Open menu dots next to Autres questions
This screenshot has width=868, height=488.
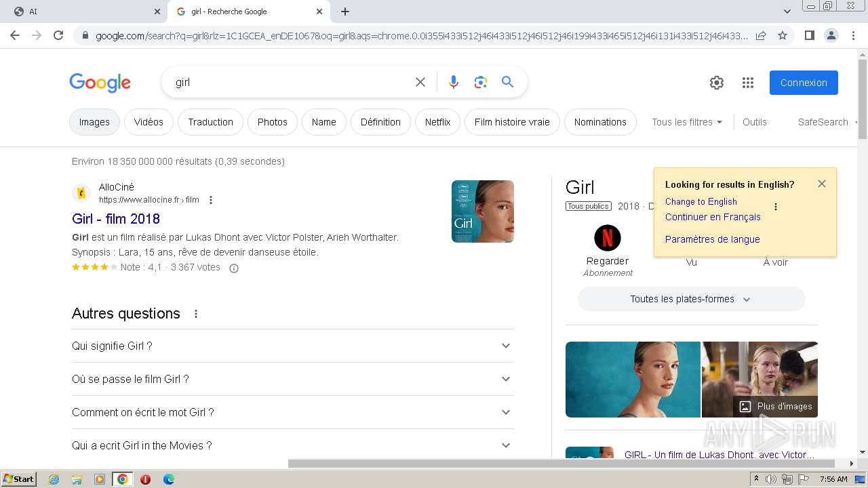point(196,314)
